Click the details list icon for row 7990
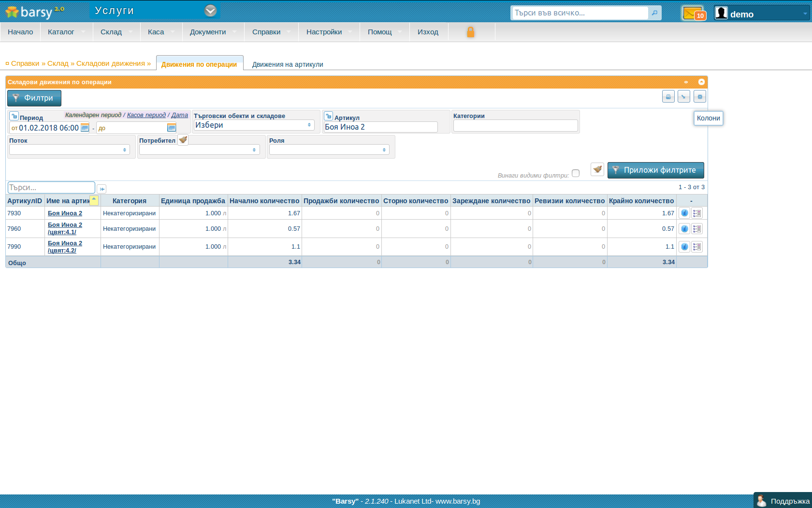Screen dimensions: 812x508 click(x=697, y=247)
